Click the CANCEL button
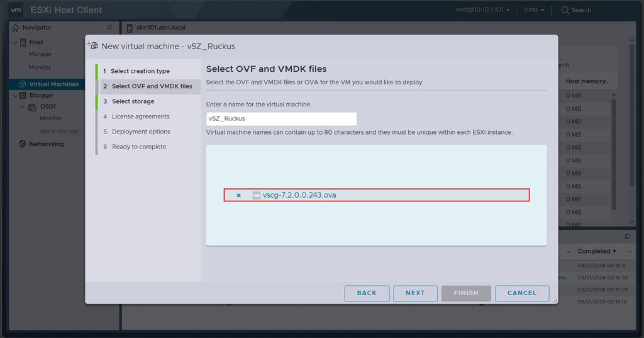This screenshot has height=338, width=644. 522,293
